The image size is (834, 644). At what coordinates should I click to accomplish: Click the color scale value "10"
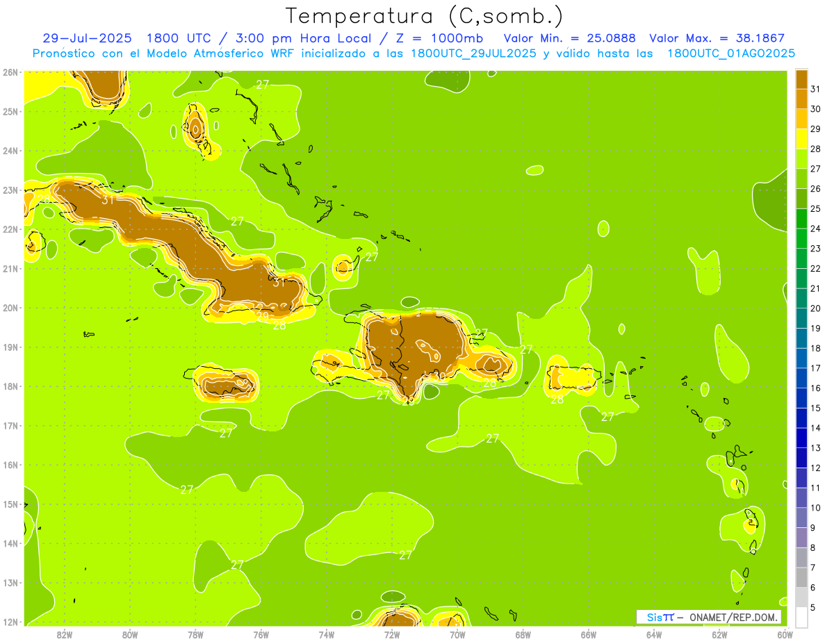[815, 508]
